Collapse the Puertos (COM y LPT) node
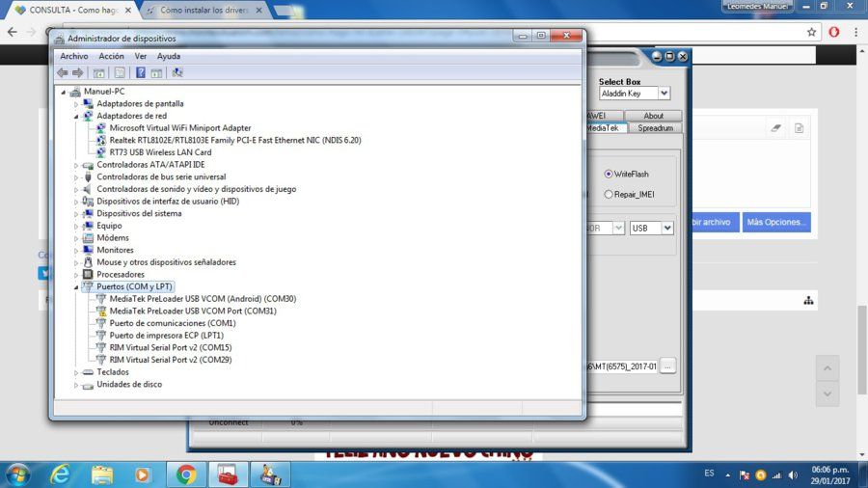868x488 pixels. click(x=76, y=286)
